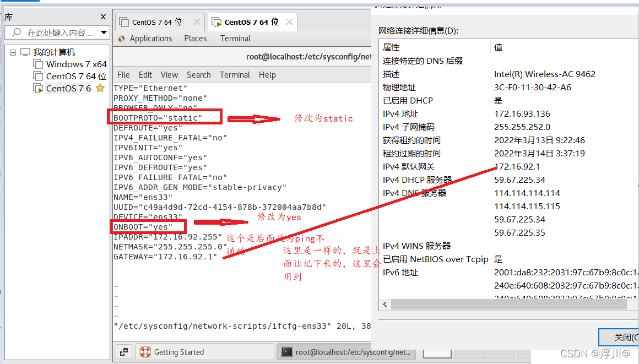This screenshot has height=364, width=639.
Task: Select the IPv4 子网掩码 row
Action: coord(508,127)
